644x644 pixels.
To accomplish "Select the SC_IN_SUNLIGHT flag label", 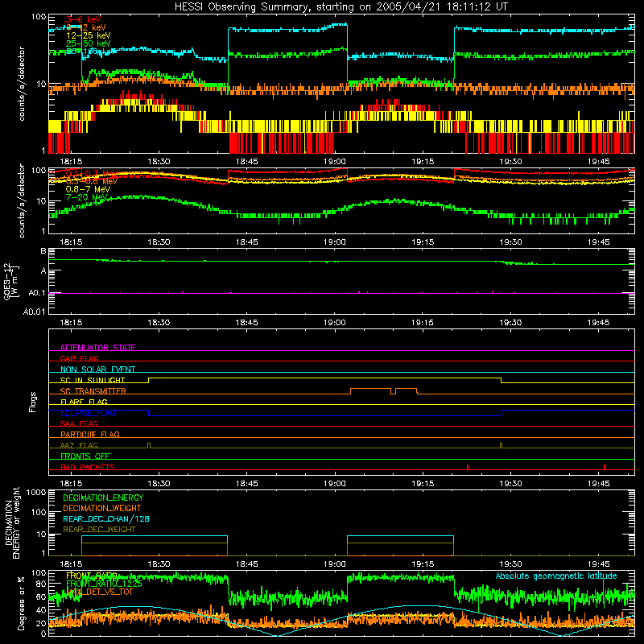I will pos(93,380).
